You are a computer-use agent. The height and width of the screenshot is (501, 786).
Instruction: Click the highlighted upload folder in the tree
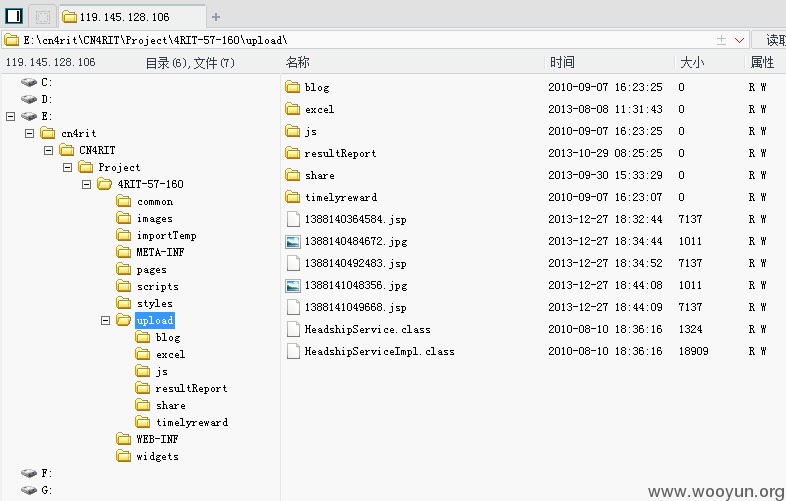[x=155, y=320]
